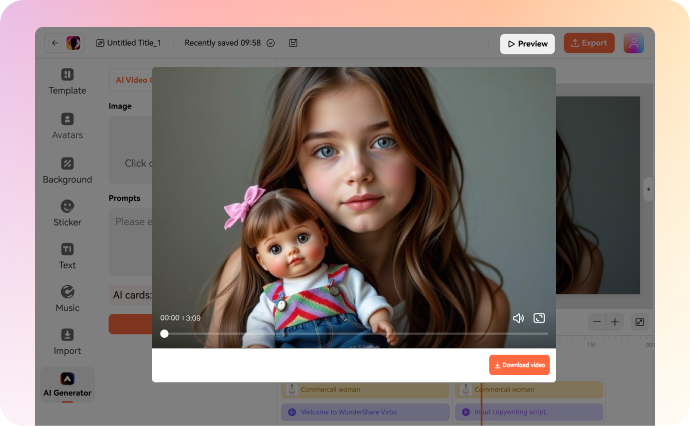Click the image upload area under Image
The height and width of the screenshot is (426, 690).
pos(130,150)
